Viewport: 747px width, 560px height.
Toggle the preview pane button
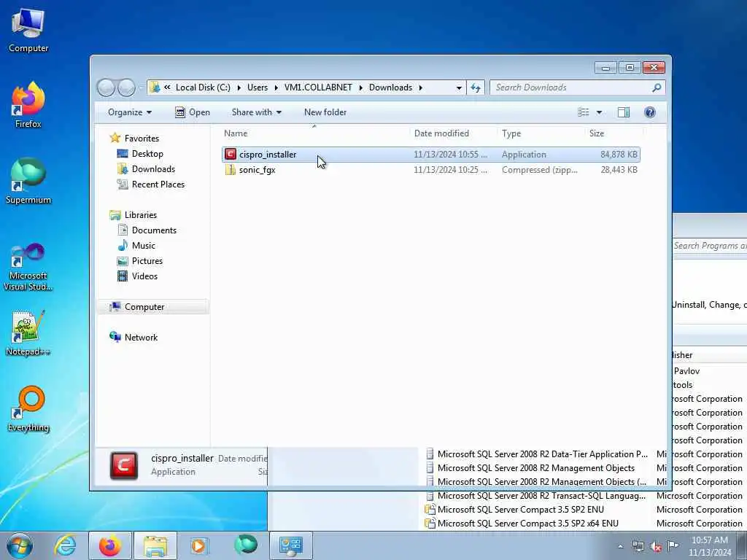pos(624,112)
